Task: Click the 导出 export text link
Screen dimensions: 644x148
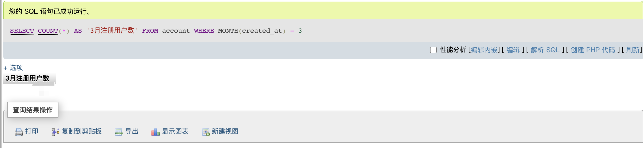Action: (132, 131)
